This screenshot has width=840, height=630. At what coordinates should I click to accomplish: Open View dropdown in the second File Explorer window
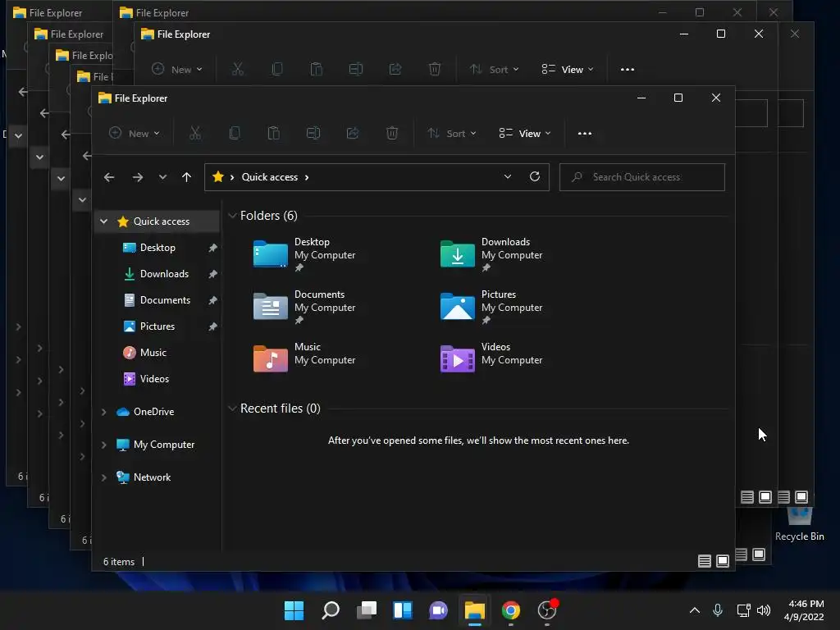[x=568, y=70]
